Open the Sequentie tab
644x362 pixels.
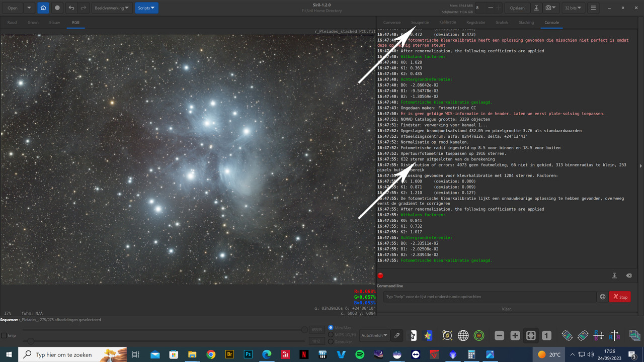(420, 23)
